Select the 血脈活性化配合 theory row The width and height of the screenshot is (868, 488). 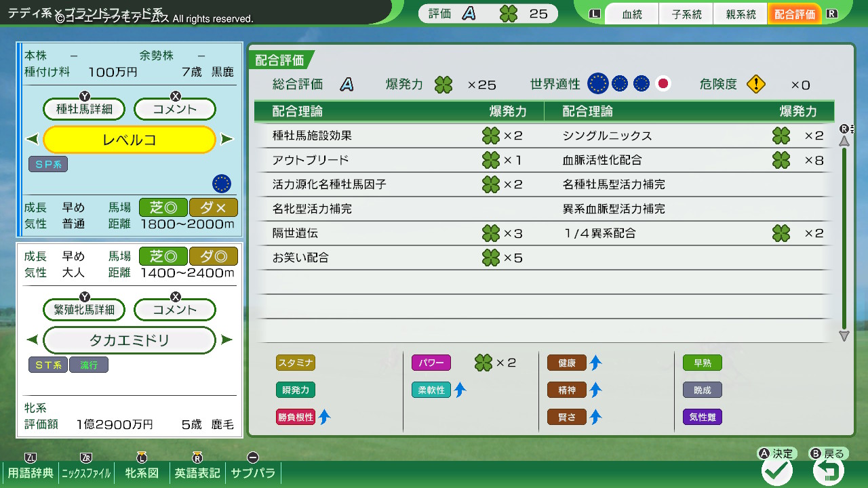(689, 160)
